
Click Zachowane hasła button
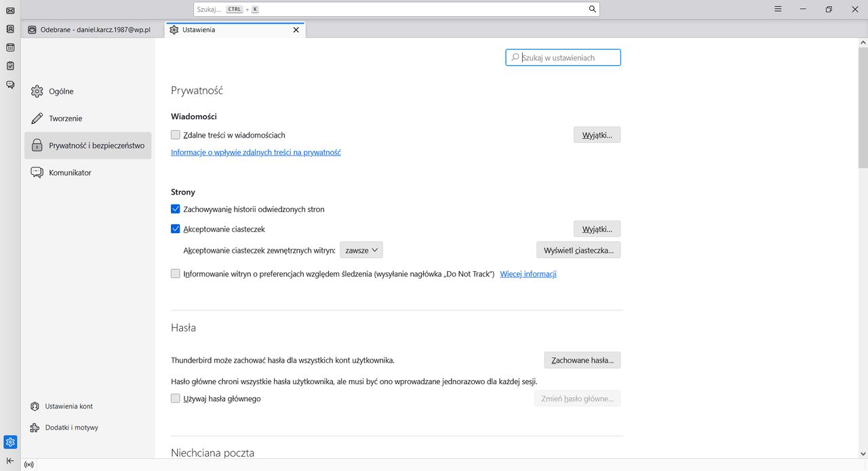583,360
